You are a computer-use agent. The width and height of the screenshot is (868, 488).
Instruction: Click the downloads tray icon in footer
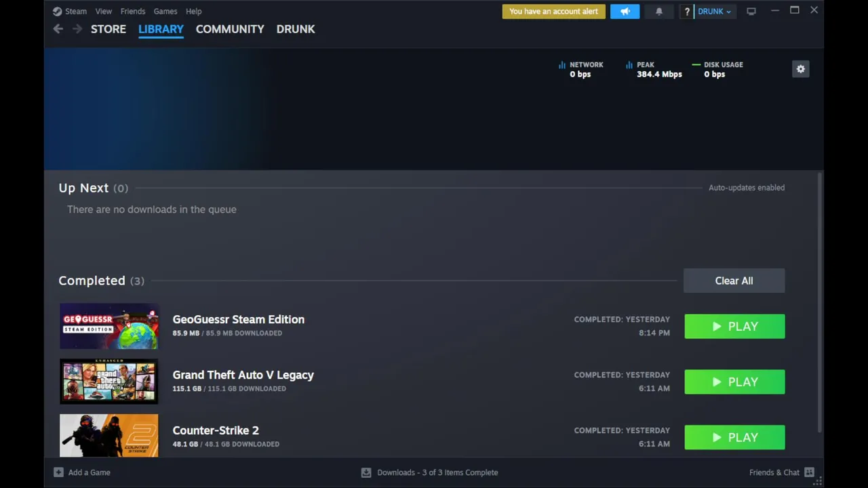point(366,472)
